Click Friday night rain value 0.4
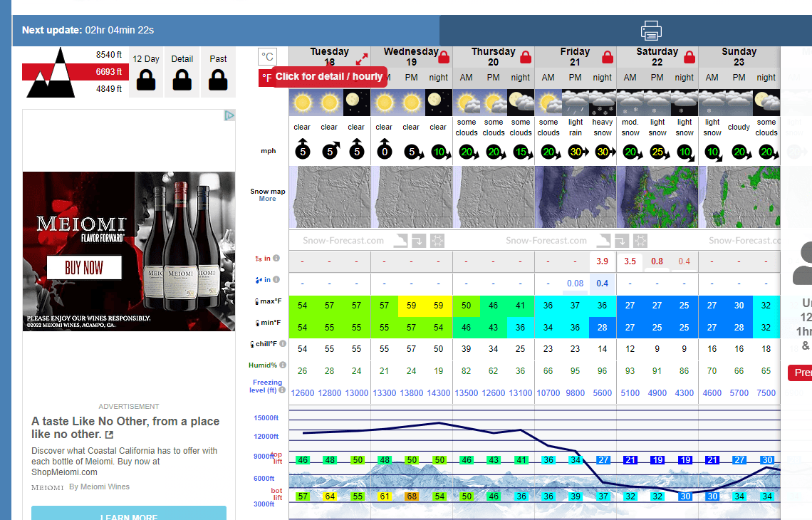This screenshot has height=520, width=812. click(x=603, y=284)
